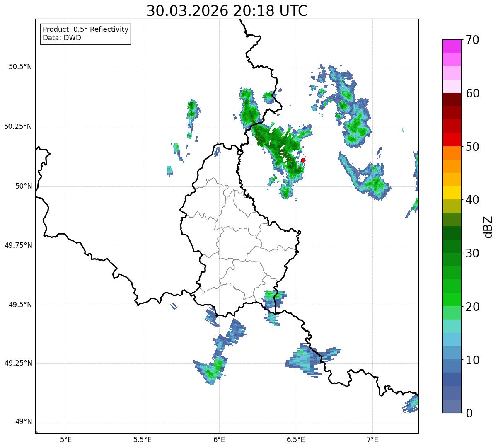Click longitude label 5°E

(66, 440)
